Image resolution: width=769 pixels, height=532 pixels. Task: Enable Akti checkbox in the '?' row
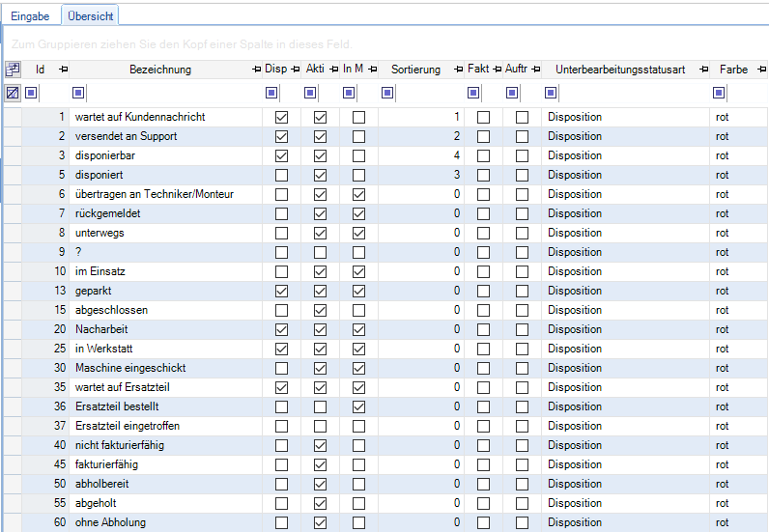click(320, 252)
